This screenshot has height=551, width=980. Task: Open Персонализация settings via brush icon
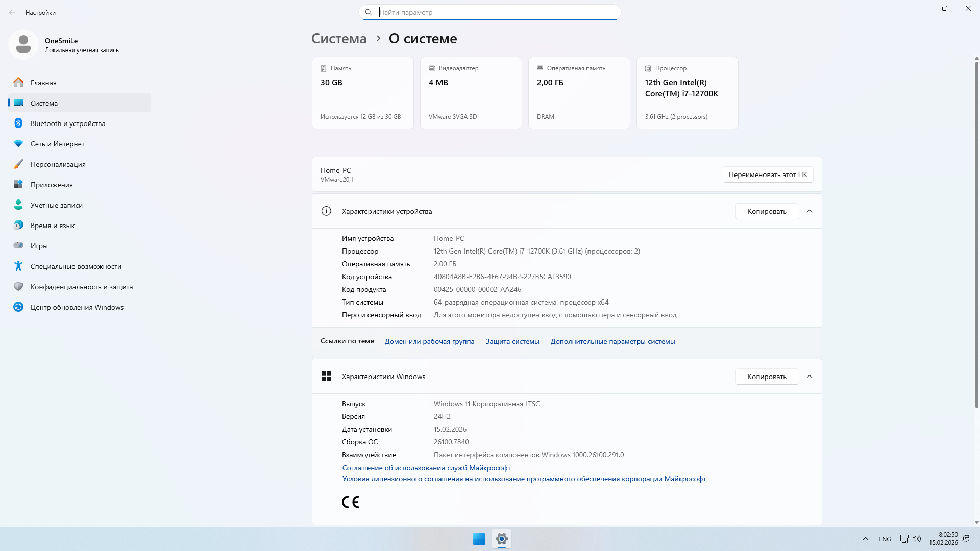pos(18,164)
